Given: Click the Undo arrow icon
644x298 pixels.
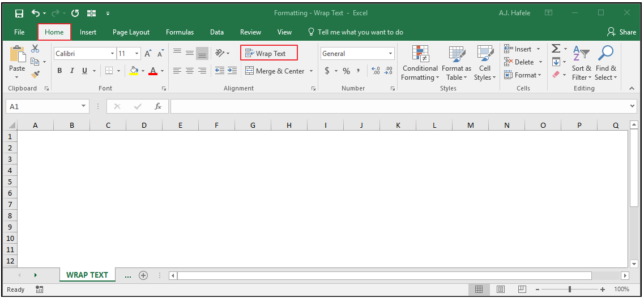Looking at the screenshot, I should (x=36, y=14).
